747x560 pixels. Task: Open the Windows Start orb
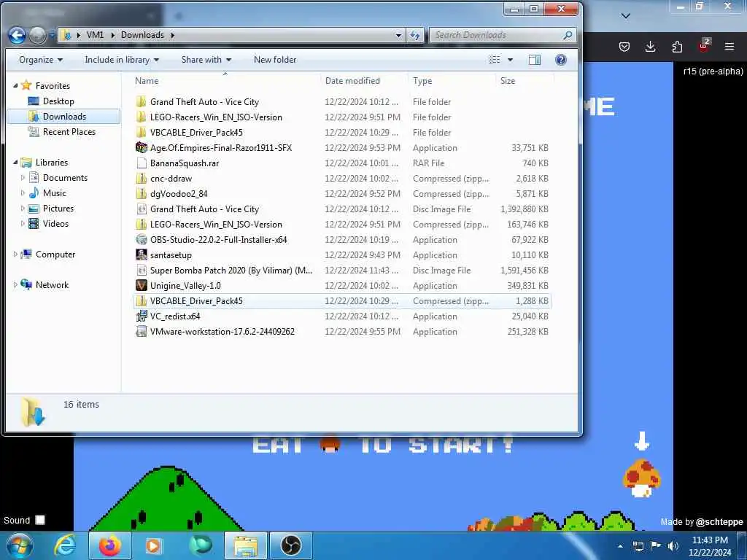tap(20, 545)
